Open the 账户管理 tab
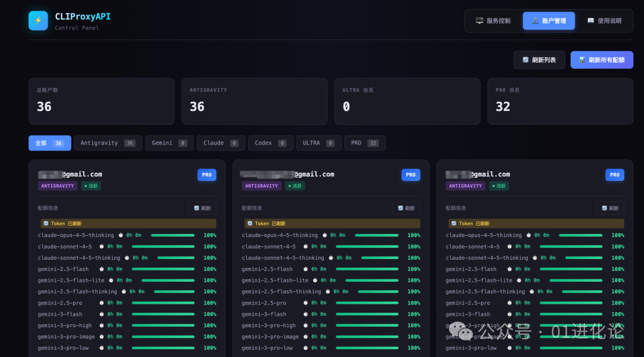 pyautogui.click(x=549, y=20)
